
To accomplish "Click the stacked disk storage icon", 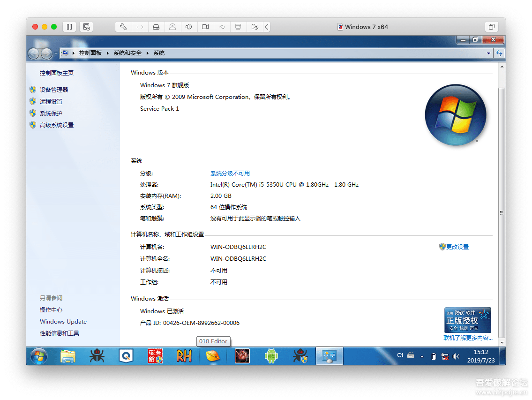I will [238, 27].
